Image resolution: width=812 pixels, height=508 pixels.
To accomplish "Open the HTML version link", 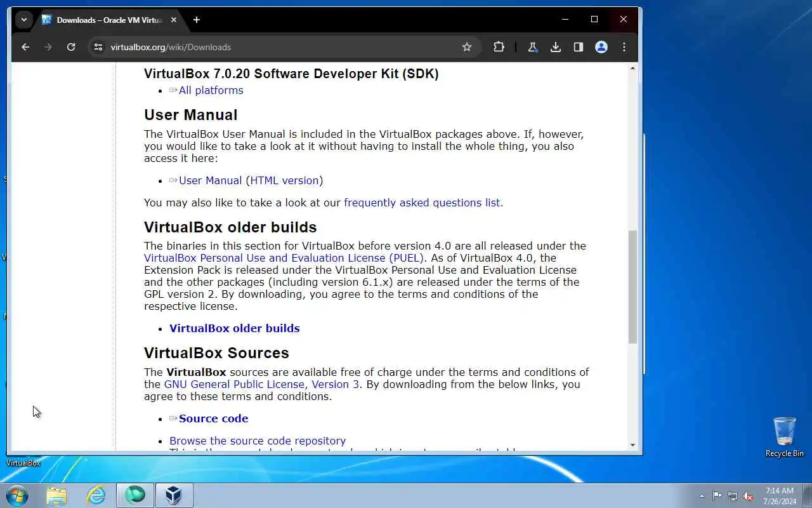I will (284, 180).
